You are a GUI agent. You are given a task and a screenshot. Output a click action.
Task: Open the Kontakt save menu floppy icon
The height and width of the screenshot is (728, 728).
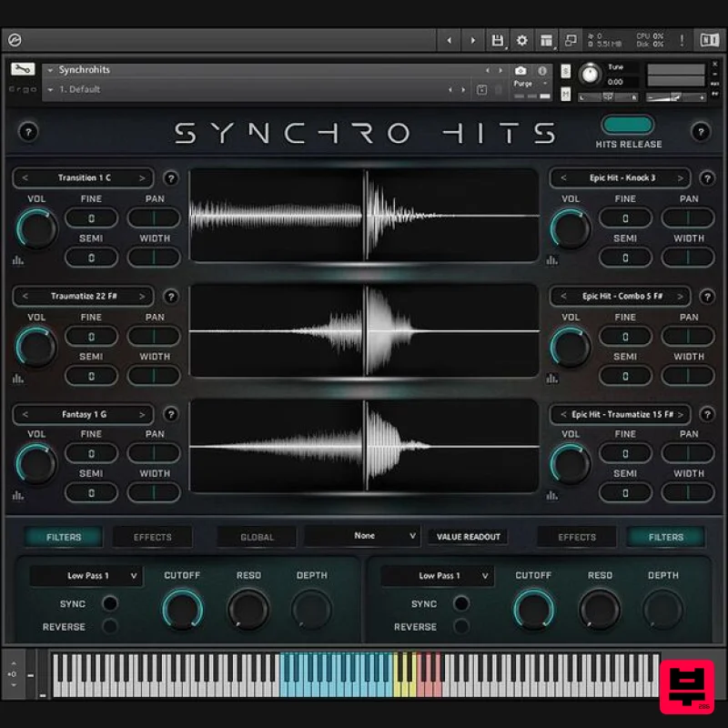497,40
